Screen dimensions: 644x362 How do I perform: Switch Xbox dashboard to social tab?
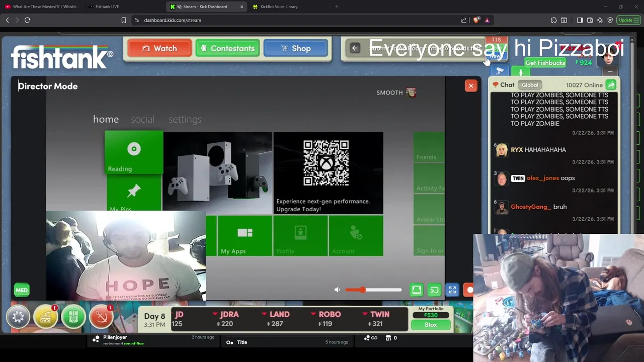click(x=142, y=119)
